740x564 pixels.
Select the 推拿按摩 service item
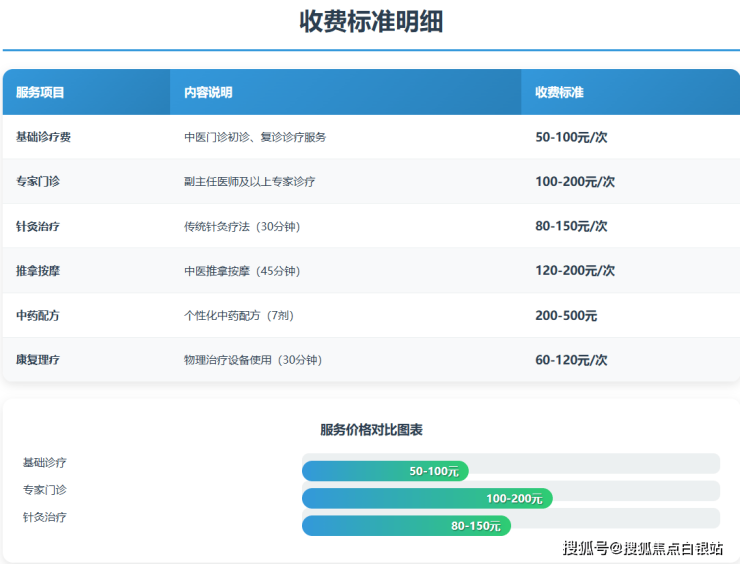(38, 271)
